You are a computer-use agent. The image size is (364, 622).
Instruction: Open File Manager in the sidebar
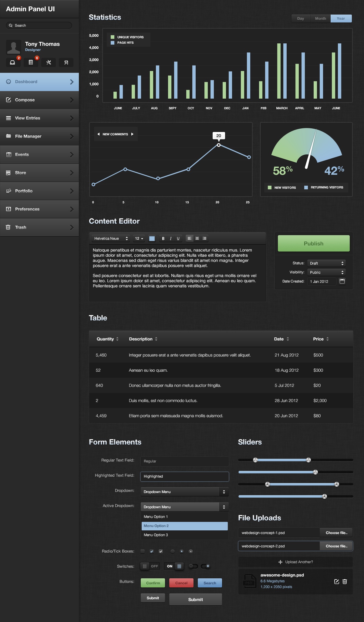[x=39, y=136]
